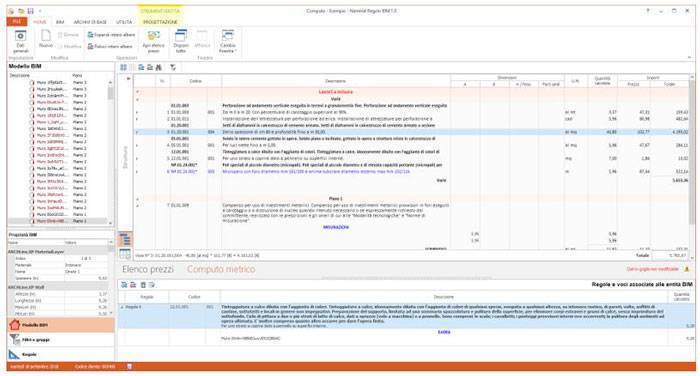Screen dimensions: 700x376
Task: Switch to Computo metrico tab
Action: click(221, 269)
